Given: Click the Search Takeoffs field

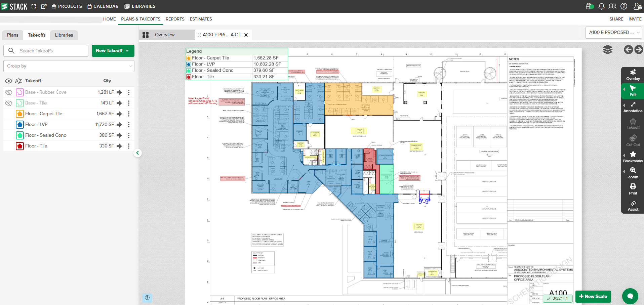Looking at the screenshot, I should click(50, 51).
